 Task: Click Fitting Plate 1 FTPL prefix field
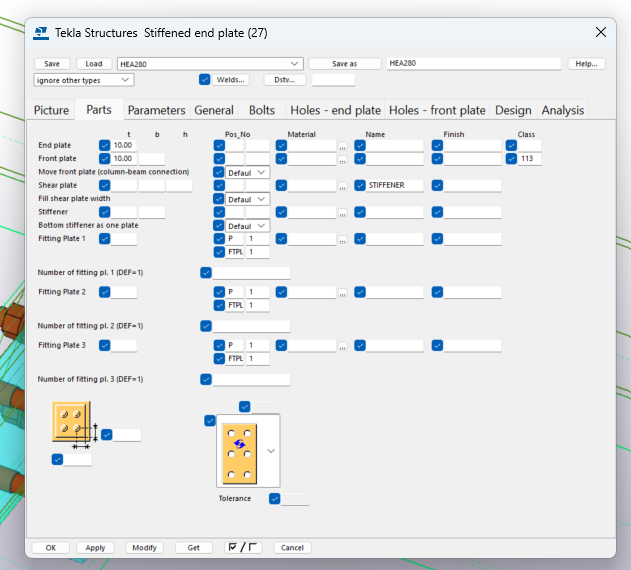(x=235, y=252)
